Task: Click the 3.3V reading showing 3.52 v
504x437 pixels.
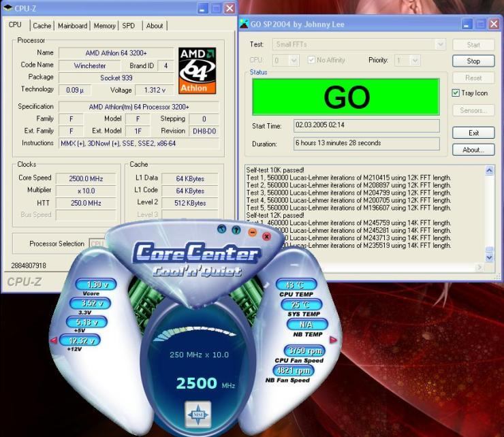Action: pos(91,303)
